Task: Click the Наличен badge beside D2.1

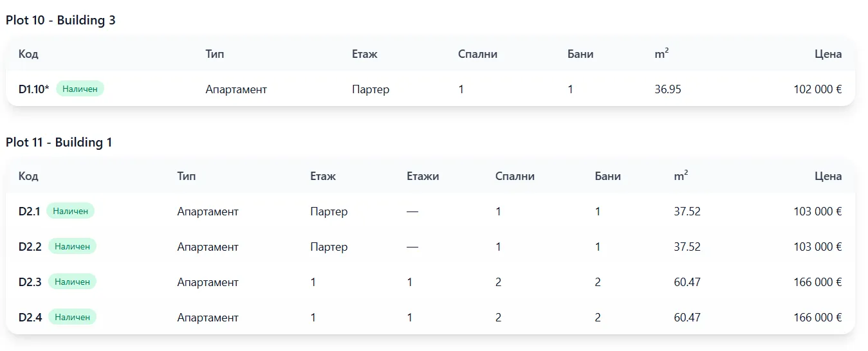Action: [70, 211]
